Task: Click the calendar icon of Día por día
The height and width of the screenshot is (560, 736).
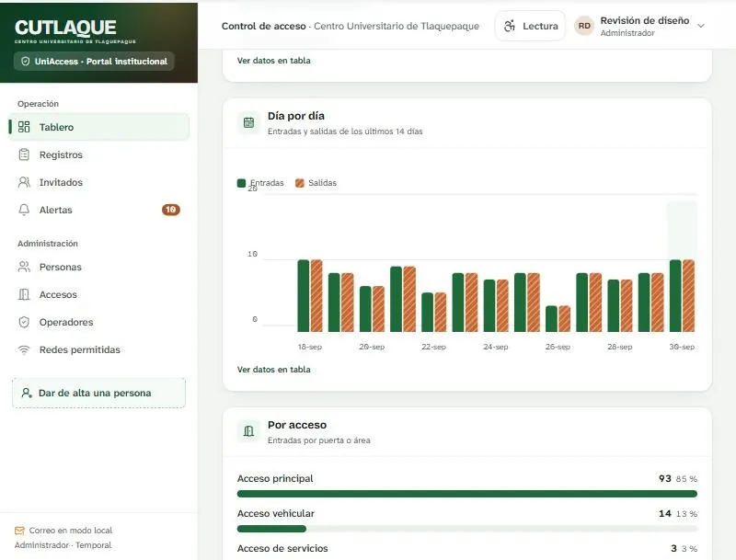Action: pyautogui.click(x=248, y=123)
